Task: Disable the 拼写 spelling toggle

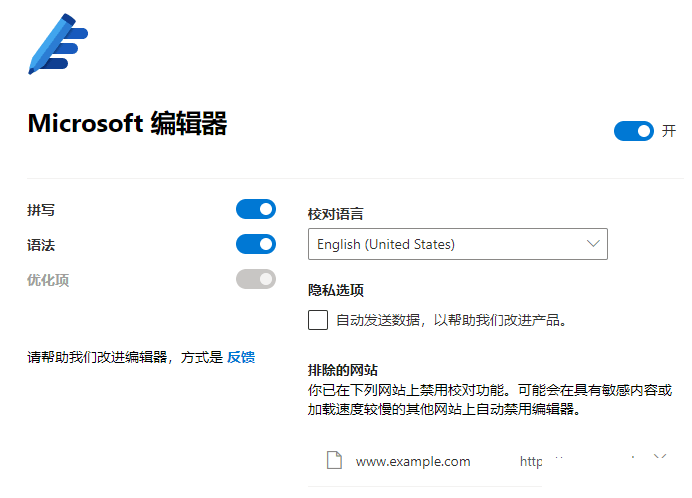Action: [256, 209]
